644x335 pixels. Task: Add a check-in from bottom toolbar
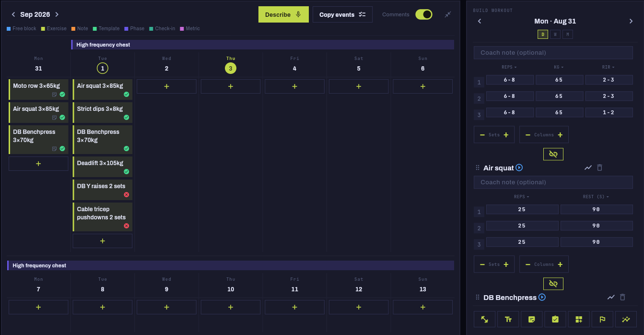pyautogui.click(x=555, y=319)
